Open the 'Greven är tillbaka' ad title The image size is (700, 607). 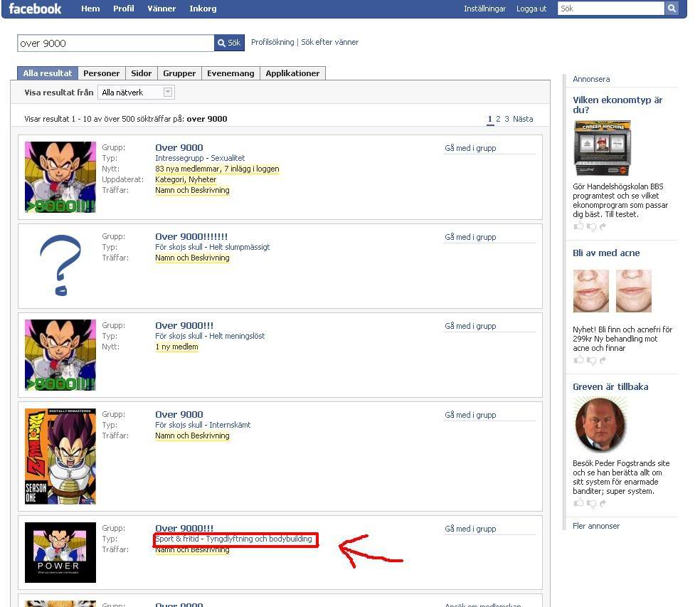(610, 387)
